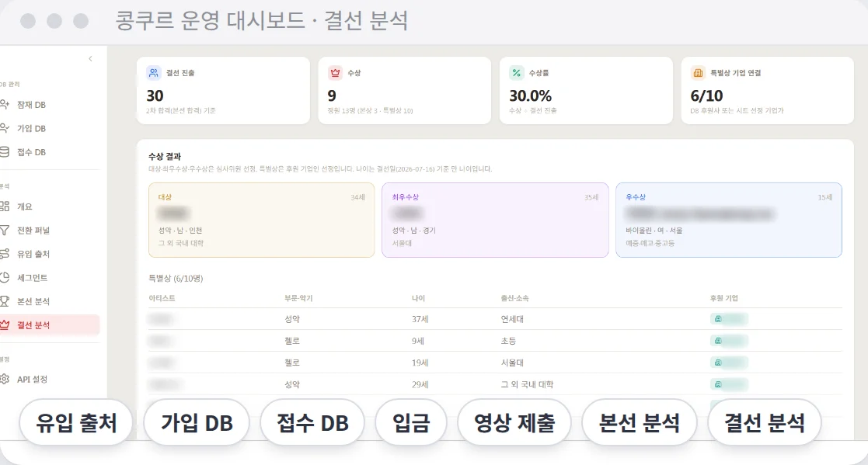Click the sponsor badge in the 서울대 row
Screen dimensions: 868x465
(729, 363)
